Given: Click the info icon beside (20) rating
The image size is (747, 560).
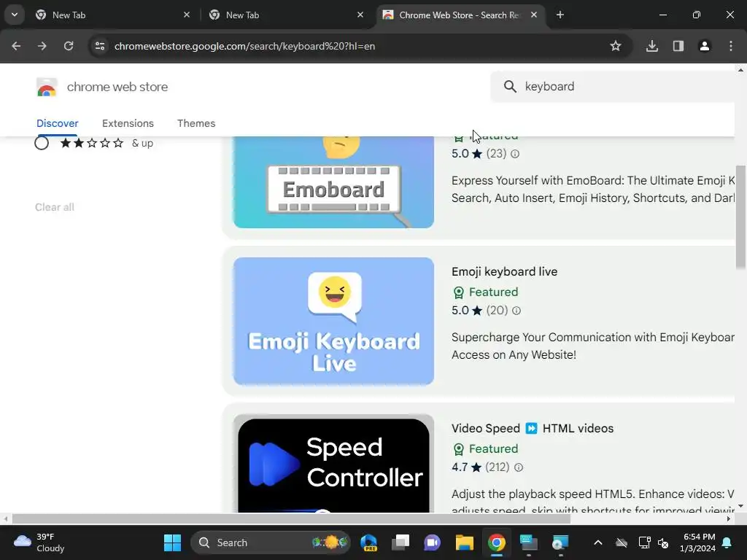Looking at the screenshot, I should pyautogui.click(x=516, y=311).
